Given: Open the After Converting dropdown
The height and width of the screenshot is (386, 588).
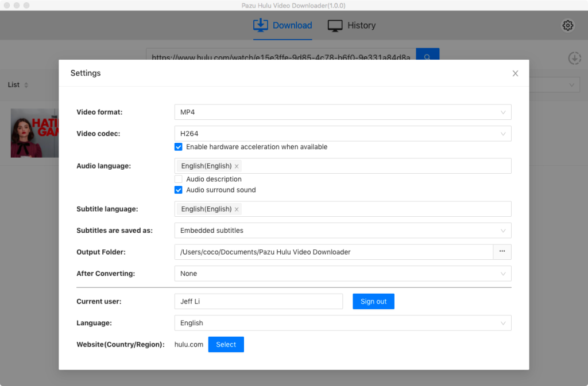Looking at the screenshot, I should pos(343,274).
